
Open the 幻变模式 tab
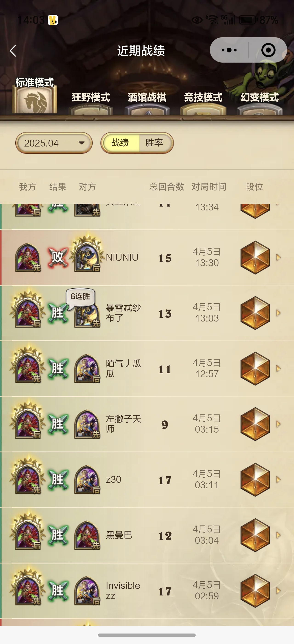tap(260, 103)
